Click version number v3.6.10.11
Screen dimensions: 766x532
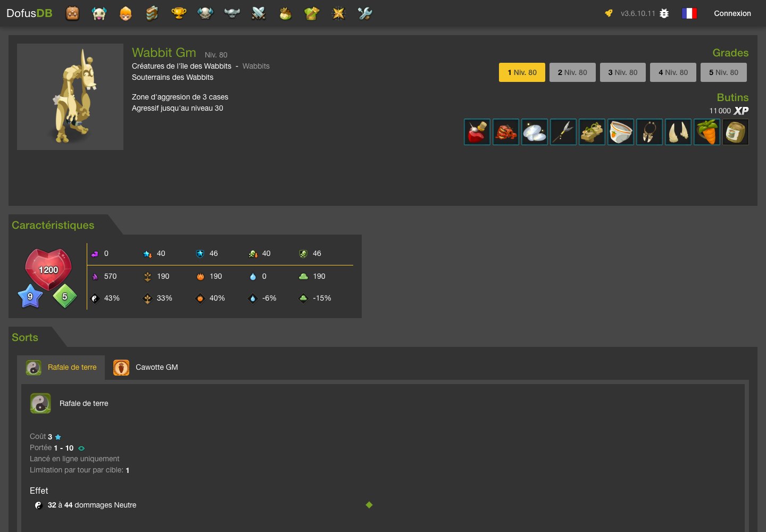[638, 13]
